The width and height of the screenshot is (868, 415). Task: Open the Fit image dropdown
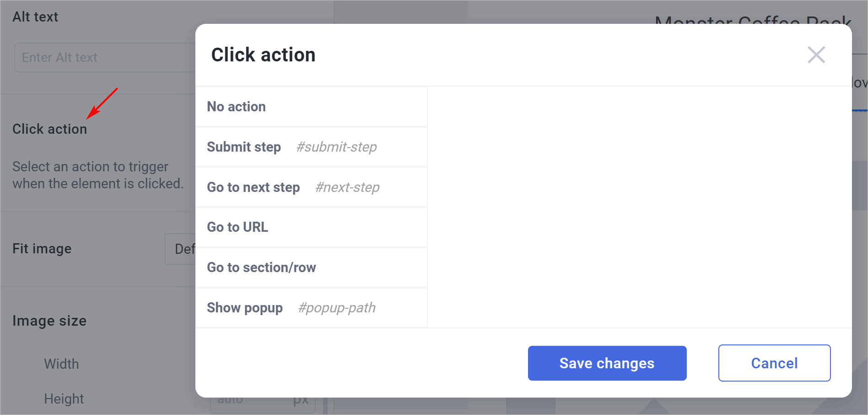click(180, 249)
